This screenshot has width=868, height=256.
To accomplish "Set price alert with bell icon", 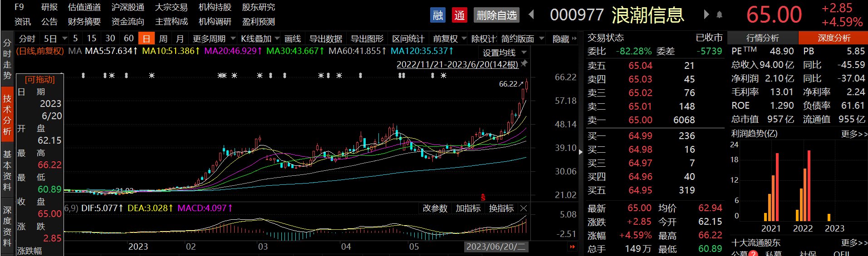I will click(x=719, y=15).
